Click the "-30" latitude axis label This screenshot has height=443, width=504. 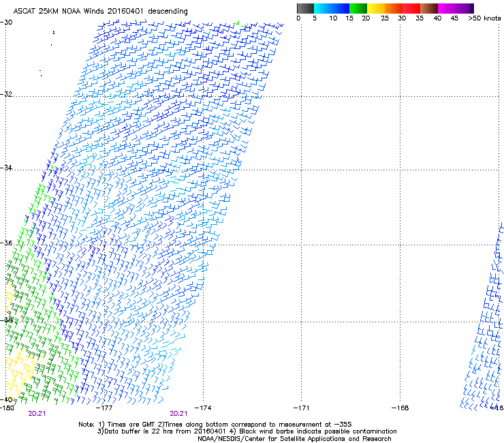[x=6, y=22]
